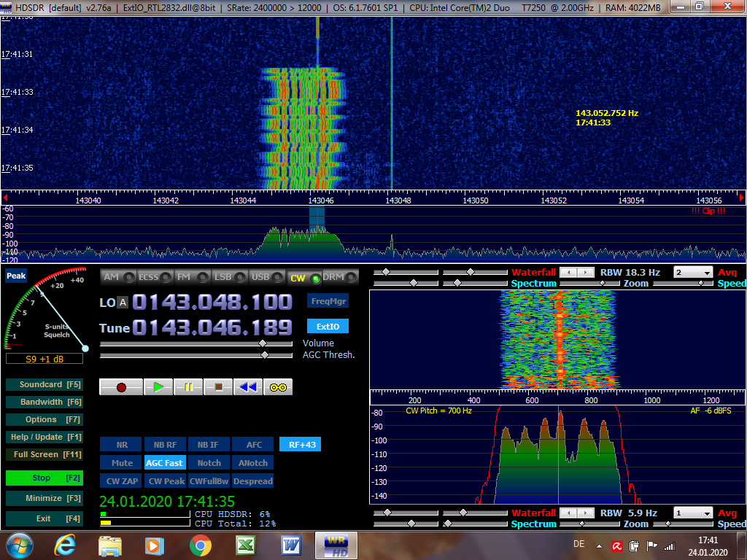This screenshot has height=560, width=747.
Task: Toggle the Notch filter
Action: [x=209, y=463]
